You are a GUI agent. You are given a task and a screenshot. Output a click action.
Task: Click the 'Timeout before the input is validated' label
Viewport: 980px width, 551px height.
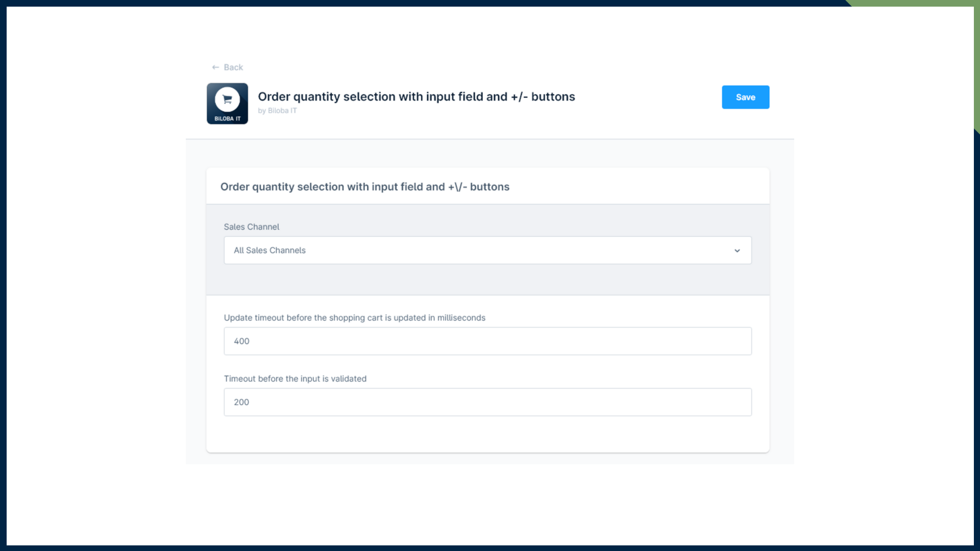point(295,379)
